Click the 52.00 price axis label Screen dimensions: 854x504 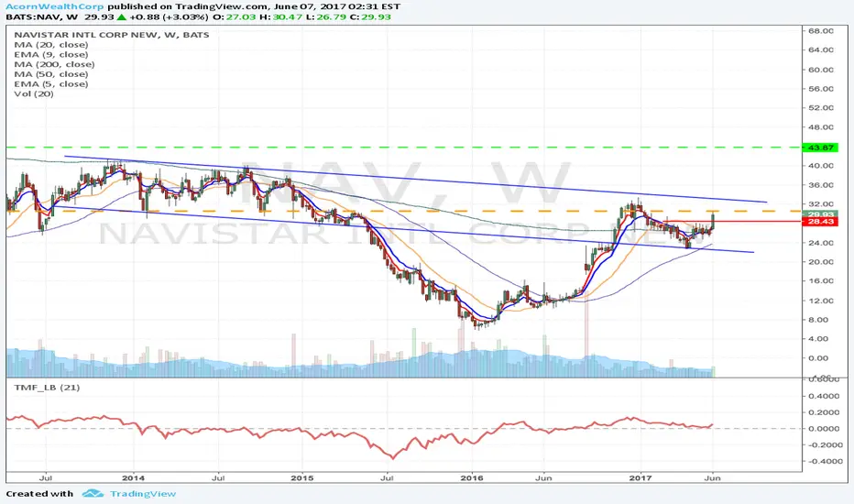[x=821, y=108]
